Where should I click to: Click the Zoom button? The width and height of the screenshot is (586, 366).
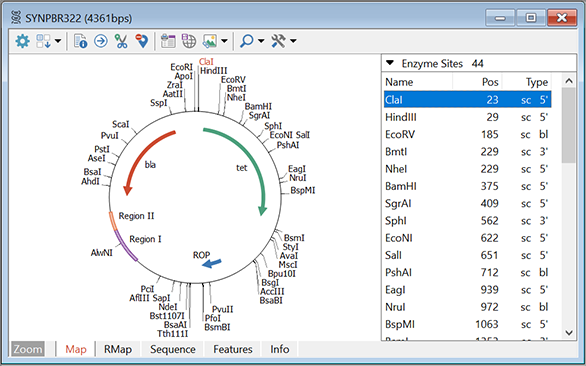(x=28, y=349)
